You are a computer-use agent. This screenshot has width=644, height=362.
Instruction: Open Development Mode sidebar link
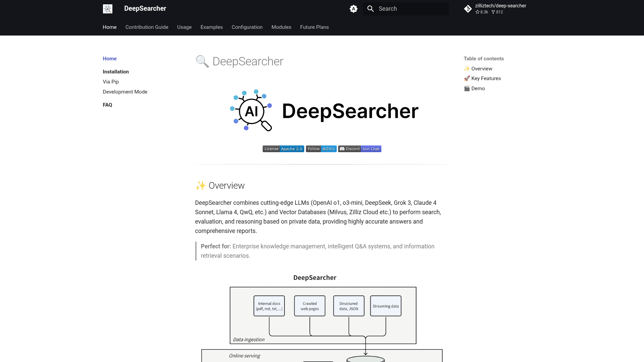click(x=125, y=92)
